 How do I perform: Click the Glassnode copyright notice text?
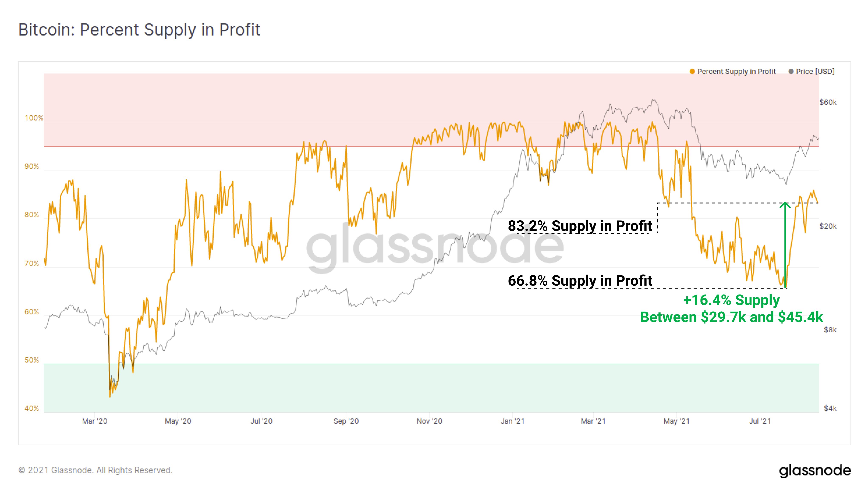click(x=96, y=470)
